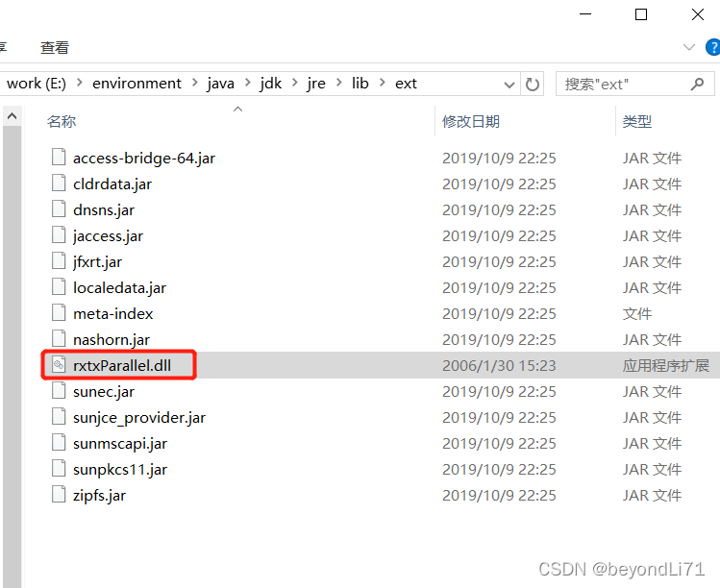
Task: Sort by the 名称 column header
Action: [62, 121]
